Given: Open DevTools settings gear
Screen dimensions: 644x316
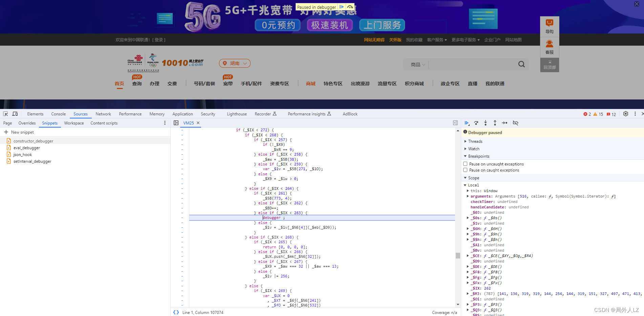Looking at the screenshot, I should click(x=626, y=114).
